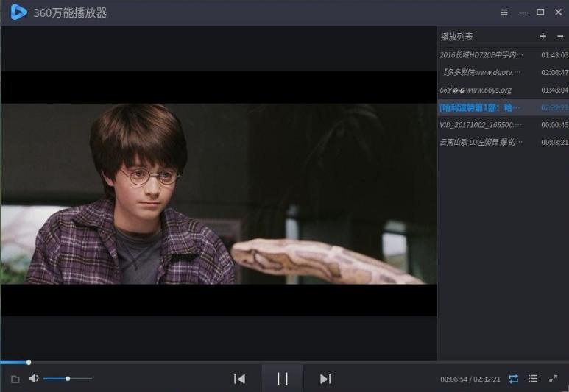This screenshot has width=569, height=392.
Task: Select the 2016长城HD720P playlist item
Action: 503,54
